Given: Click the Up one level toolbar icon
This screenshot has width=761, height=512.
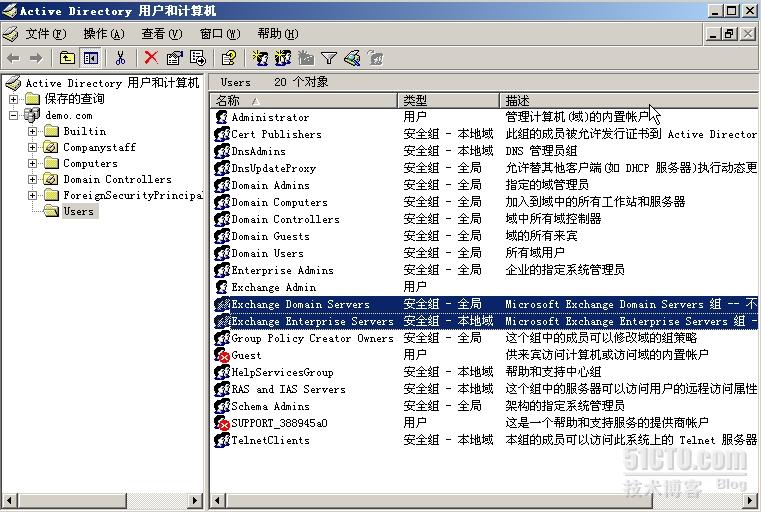Looking at the screenshot, I should [x=67, y=59].
